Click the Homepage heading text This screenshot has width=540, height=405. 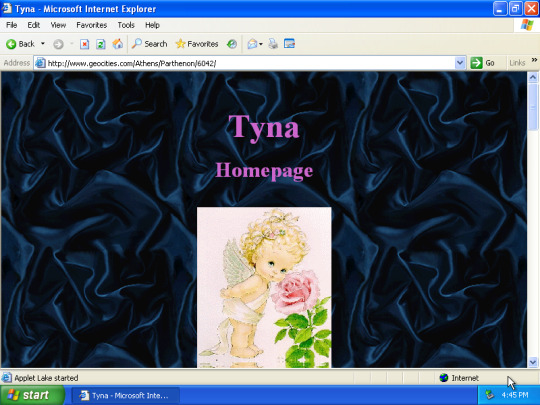tap(264, 170)
